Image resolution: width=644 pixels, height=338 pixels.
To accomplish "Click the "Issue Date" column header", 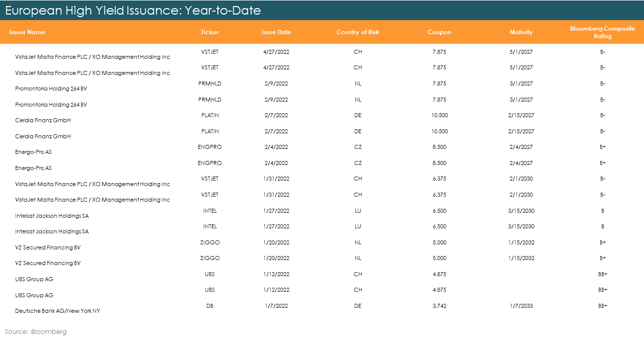I will pyautogui.click(x=276, y=32).
